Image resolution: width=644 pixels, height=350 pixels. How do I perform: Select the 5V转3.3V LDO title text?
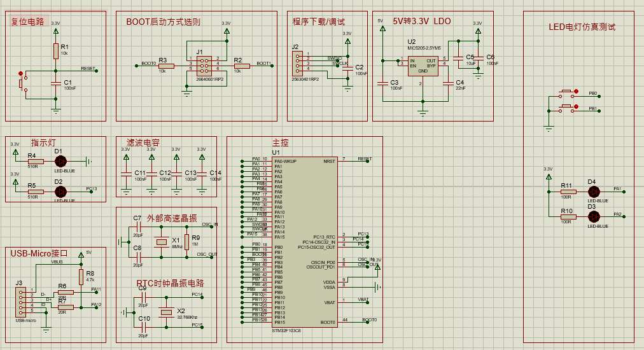(422, 21)
